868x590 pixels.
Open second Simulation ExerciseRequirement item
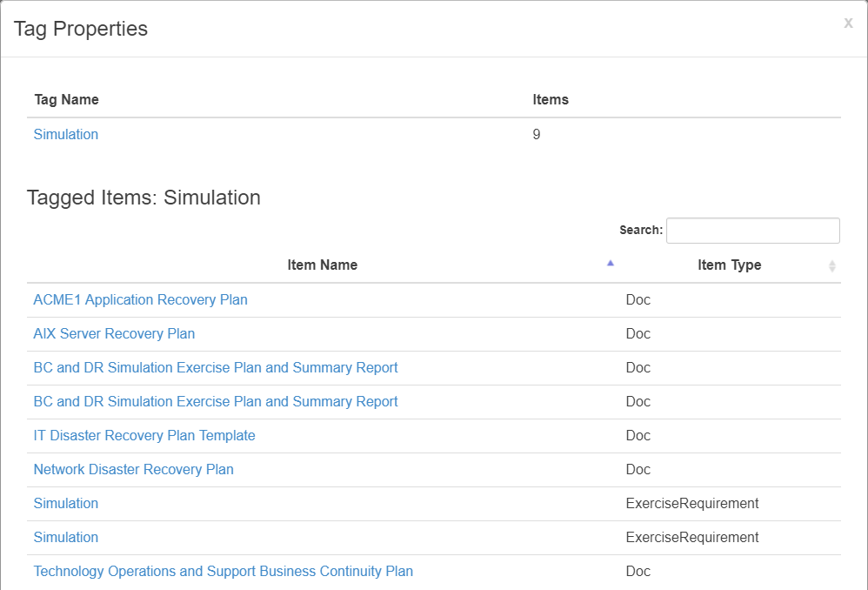(66, 537)
